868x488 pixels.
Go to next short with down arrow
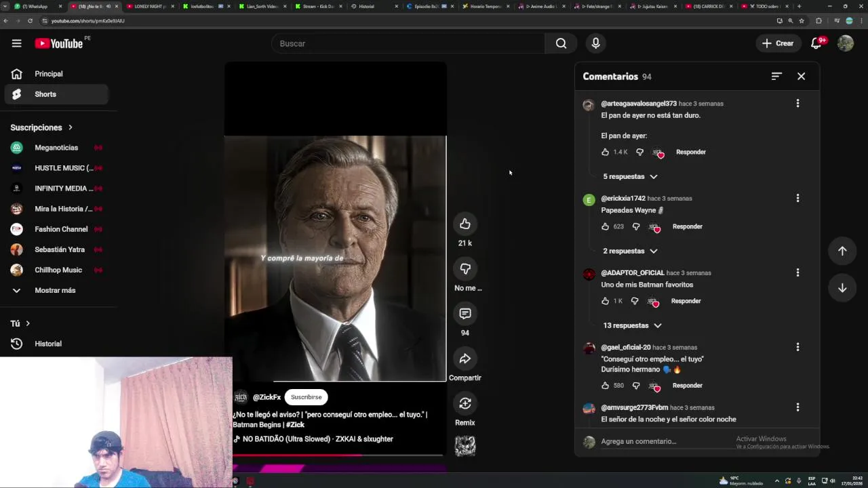pyautogui.click(x=842, y=288)
